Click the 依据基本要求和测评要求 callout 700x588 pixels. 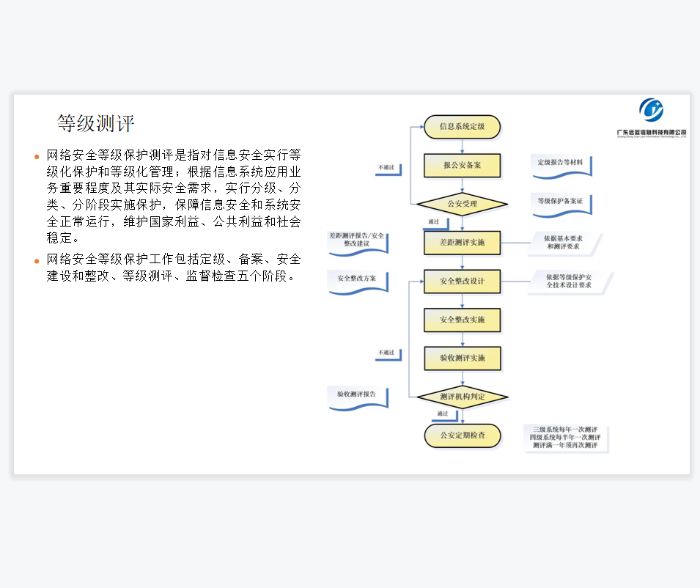coord(564,243)
